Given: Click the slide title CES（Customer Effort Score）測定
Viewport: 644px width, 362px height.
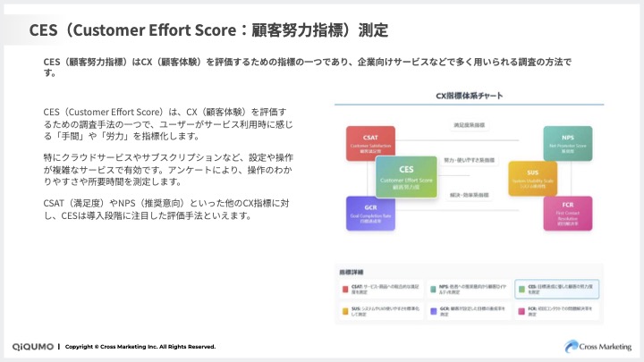Looking at the screenshot, I should (x=208, y=29).
